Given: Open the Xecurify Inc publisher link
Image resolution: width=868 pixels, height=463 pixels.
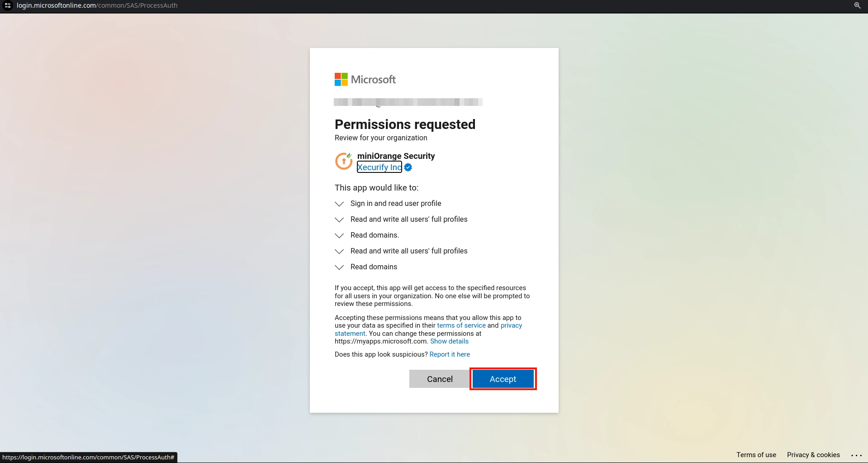Looking at the screenshot, I should 379,167.
